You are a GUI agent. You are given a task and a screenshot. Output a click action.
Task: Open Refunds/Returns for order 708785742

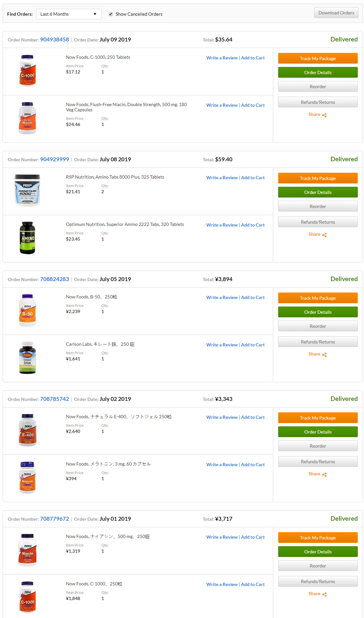coord(318,462)
